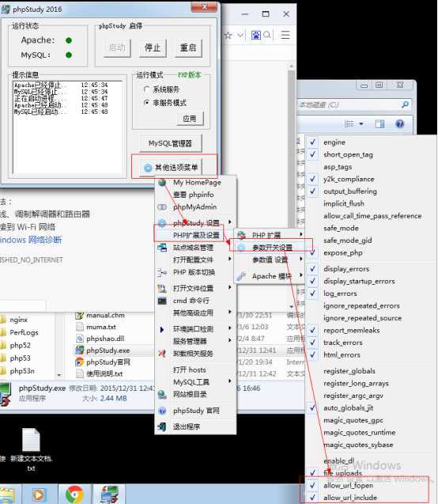
Task: Click the 打开文件位置 icon
Action: [162, 288]
